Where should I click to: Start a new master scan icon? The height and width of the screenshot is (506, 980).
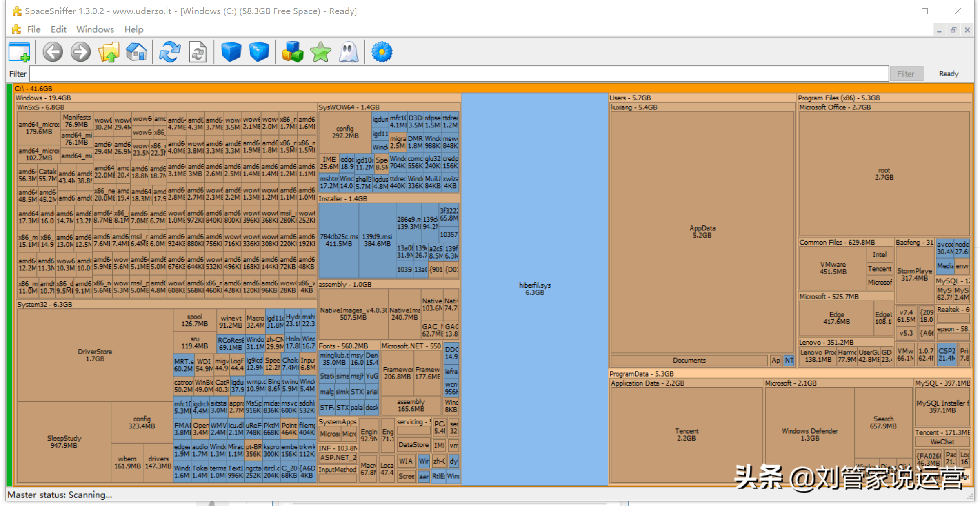pos(169,52)
